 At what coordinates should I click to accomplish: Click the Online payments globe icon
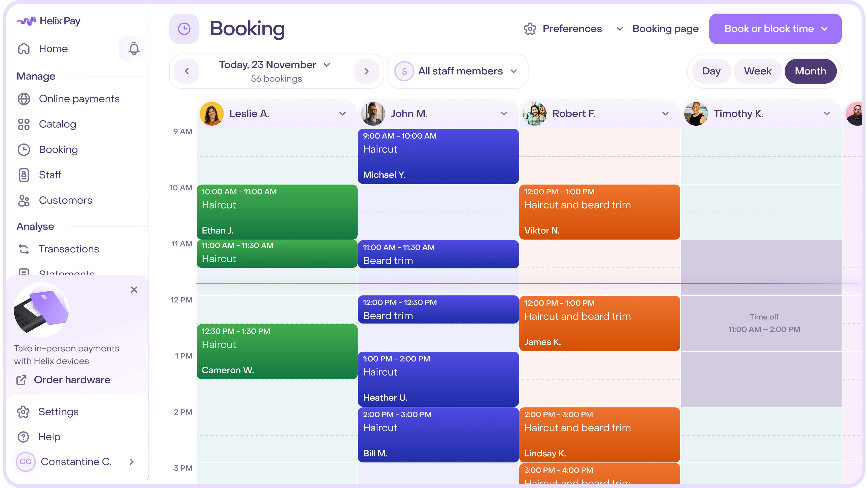coord(24,99)
